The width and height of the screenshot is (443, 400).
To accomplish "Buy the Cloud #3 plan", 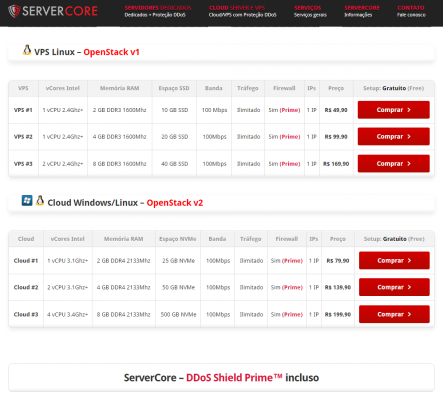I will pos(394,314).
